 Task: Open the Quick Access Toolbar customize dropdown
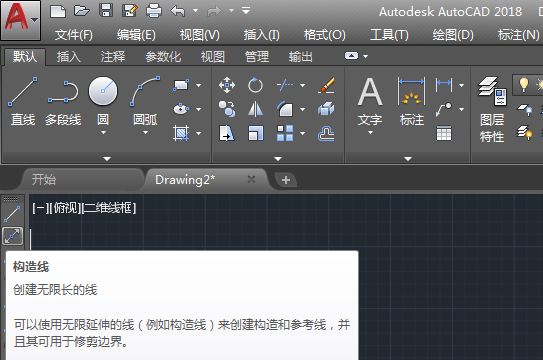246,11
